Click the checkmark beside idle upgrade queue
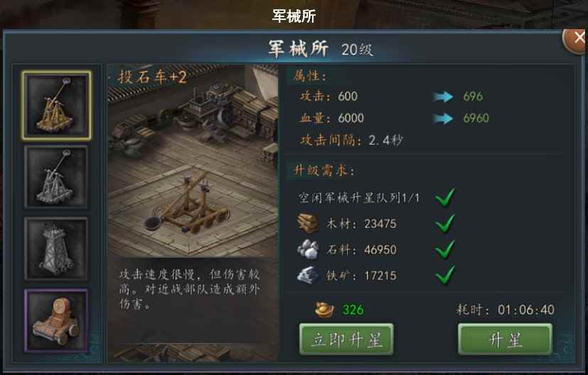Image resolution: width=588 pixels, height=375 pixels. (x=445, y=197)
